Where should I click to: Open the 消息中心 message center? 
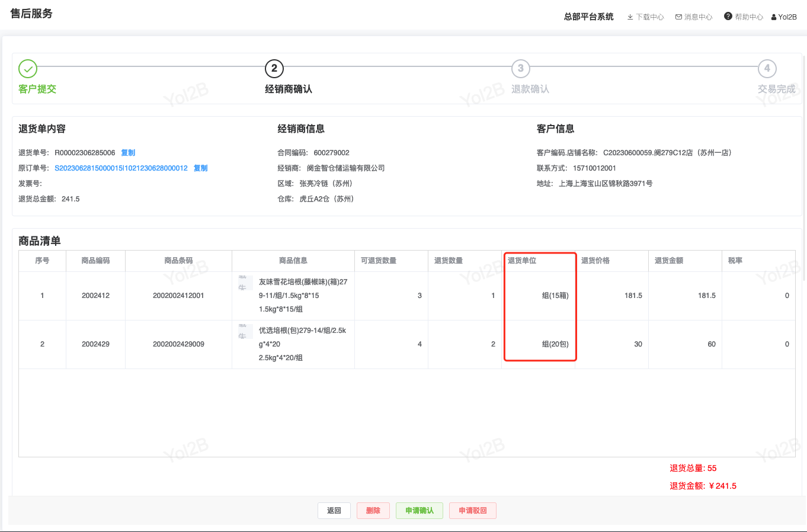[693, 17]
